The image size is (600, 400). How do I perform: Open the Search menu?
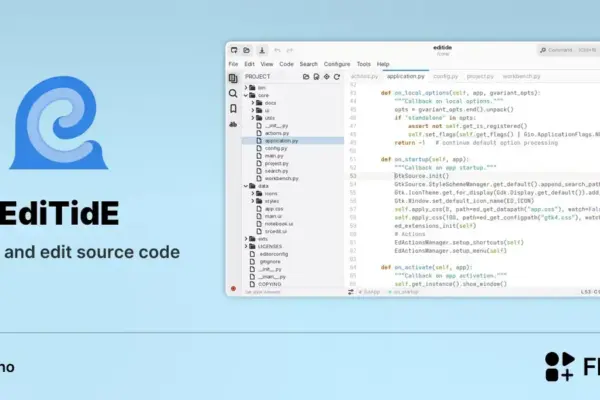pos(308,64)
